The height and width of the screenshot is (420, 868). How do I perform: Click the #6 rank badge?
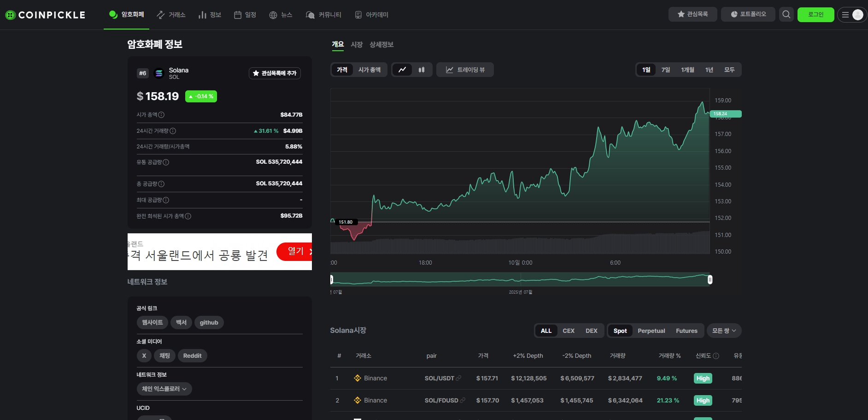[143, 73]
